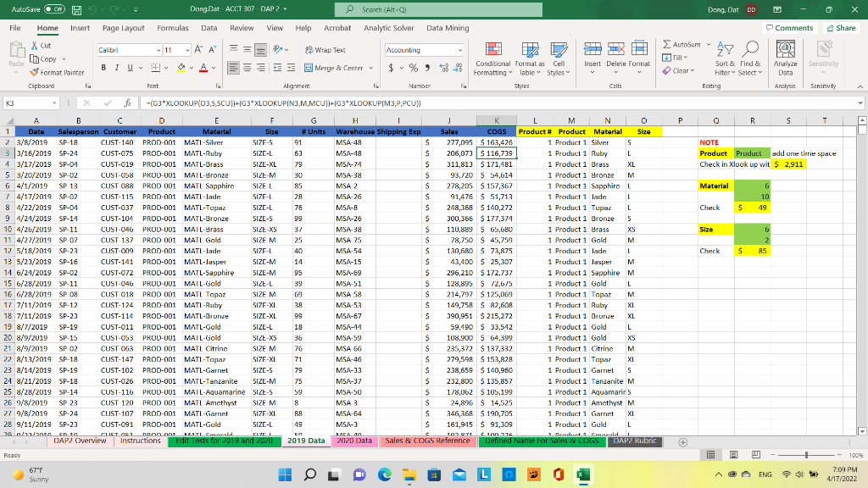
Task: Open the 2020 Data sheet tab
Action: click(x=354, y=441)
